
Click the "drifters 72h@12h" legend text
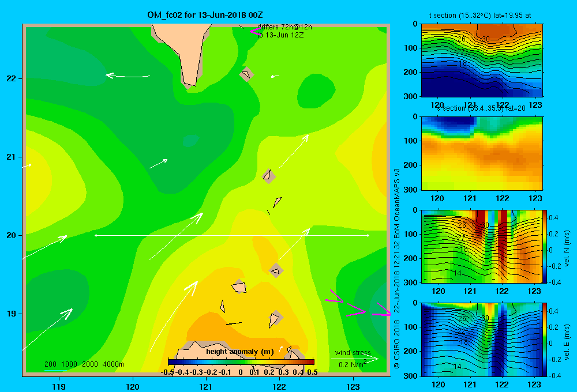point(284,27)
